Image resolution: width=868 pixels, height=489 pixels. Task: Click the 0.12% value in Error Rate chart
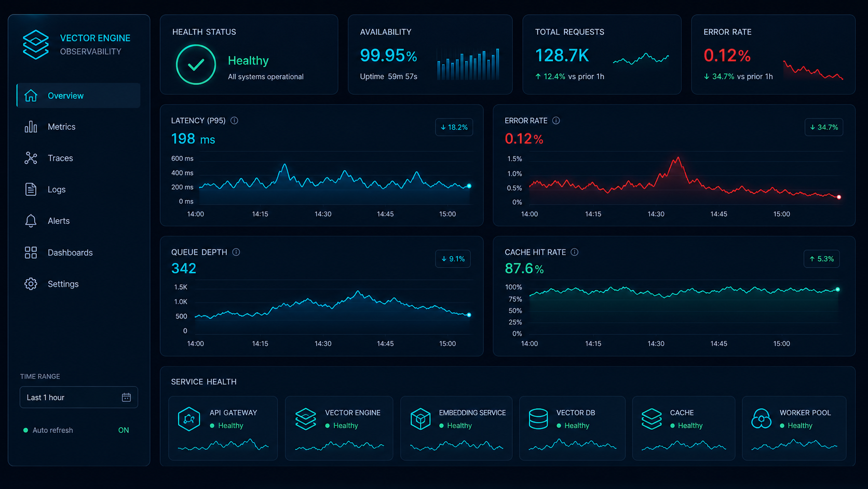[x=524, y=139]
